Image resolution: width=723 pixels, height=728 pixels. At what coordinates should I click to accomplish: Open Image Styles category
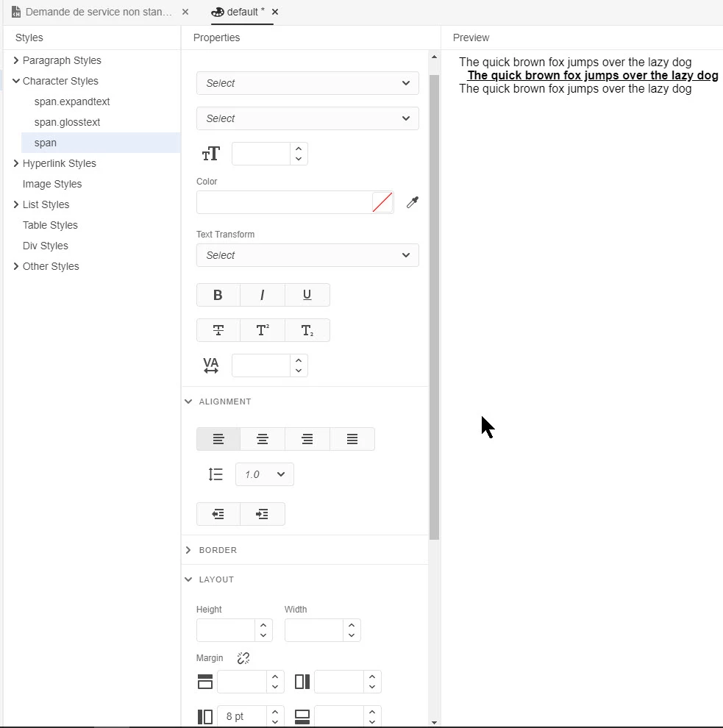(52, 184)
